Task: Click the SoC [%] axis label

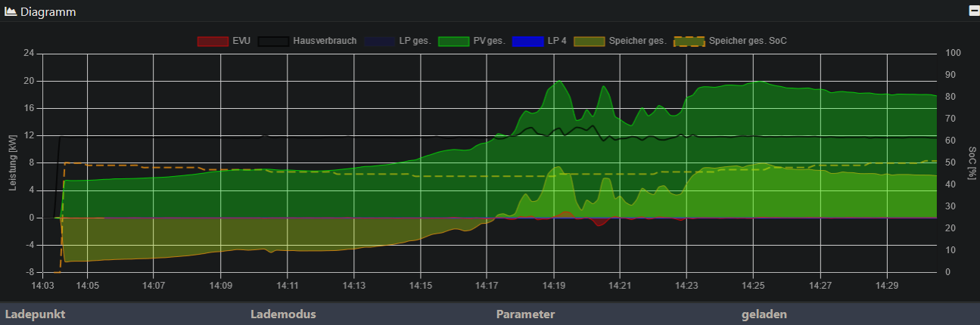Action: pyautogui.click(x=971, y=162)
